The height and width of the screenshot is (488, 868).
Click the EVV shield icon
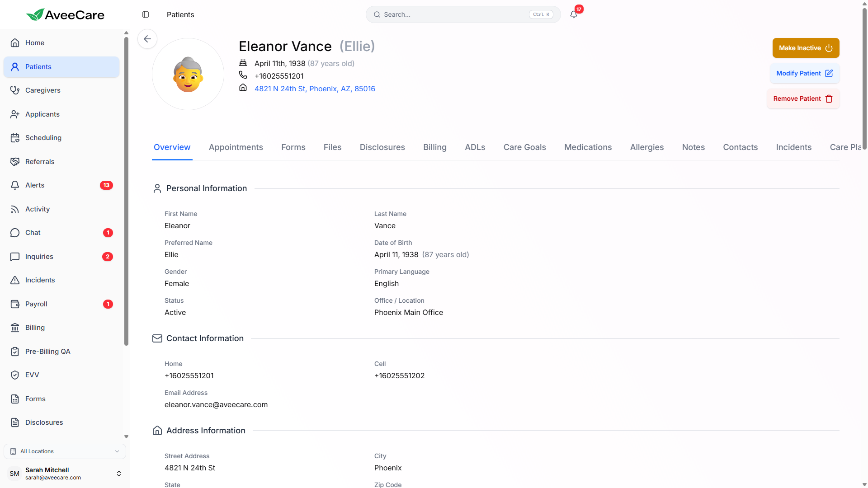pos(15,375)
